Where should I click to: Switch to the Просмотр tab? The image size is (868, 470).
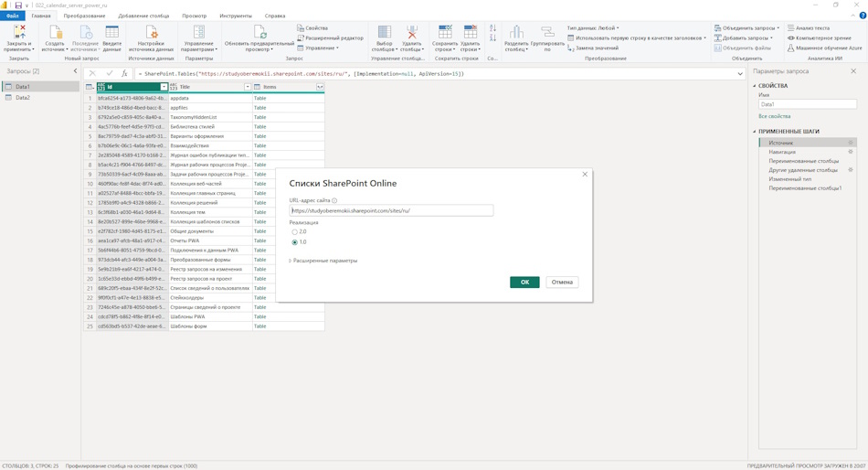[x=195, y=16]
